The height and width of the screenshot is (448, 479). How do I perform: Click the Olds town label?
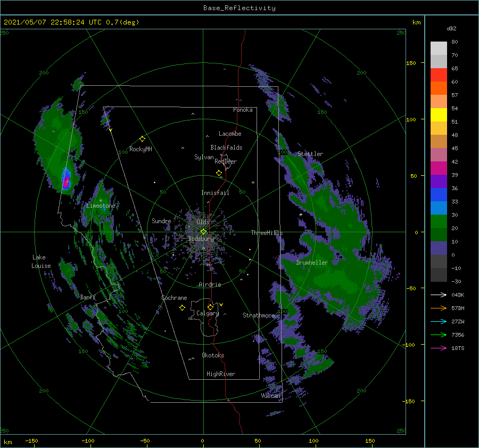[x=203, y=222]
